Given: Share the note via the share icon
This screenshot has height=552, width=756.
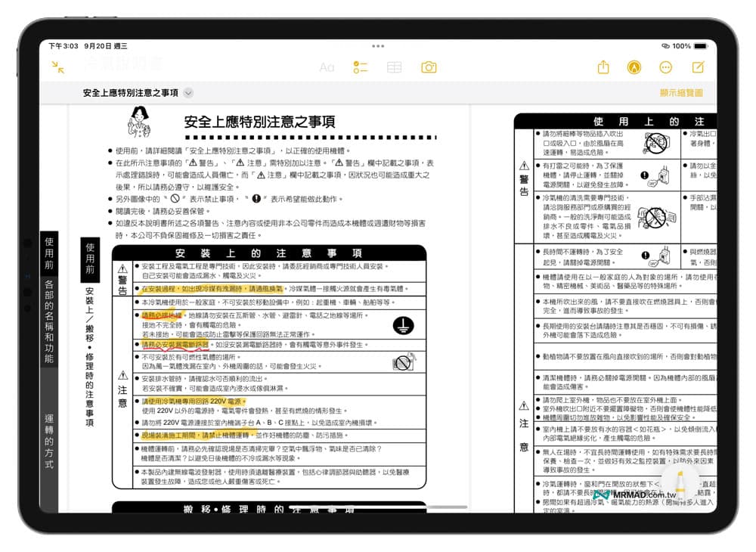Looking at the screenshot, I should 603,67.
